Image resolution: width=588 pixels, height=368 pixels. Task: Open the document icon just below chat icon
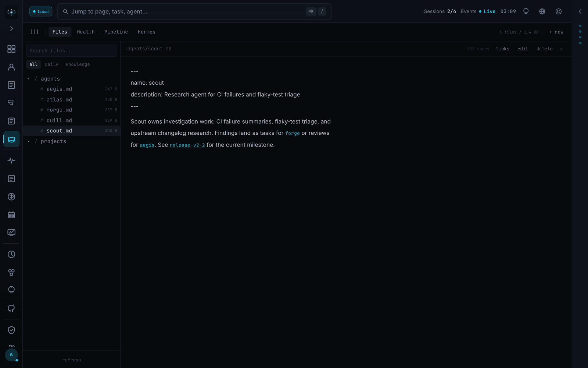[11, 121]
